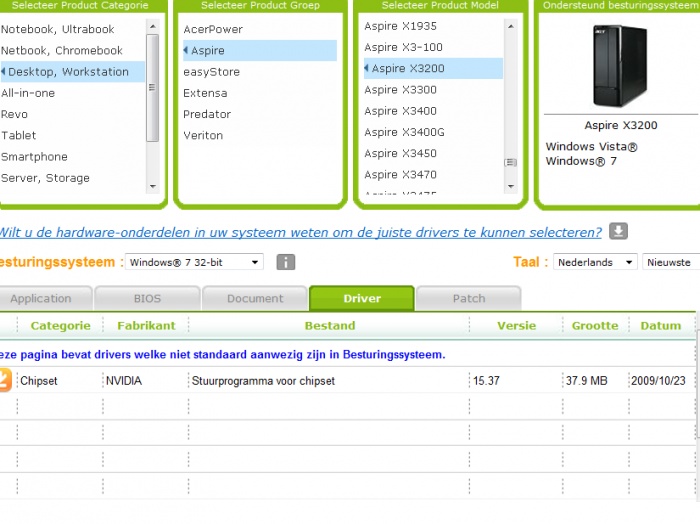The width and height of the screenshot is (700, 524).
Task: Choose Aspire product group
Action: pos(260,50)
